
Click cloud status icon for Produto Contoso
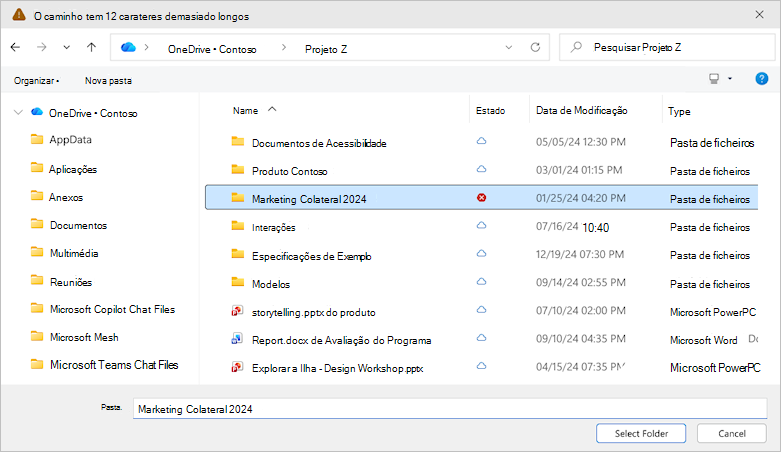(481, 169)
